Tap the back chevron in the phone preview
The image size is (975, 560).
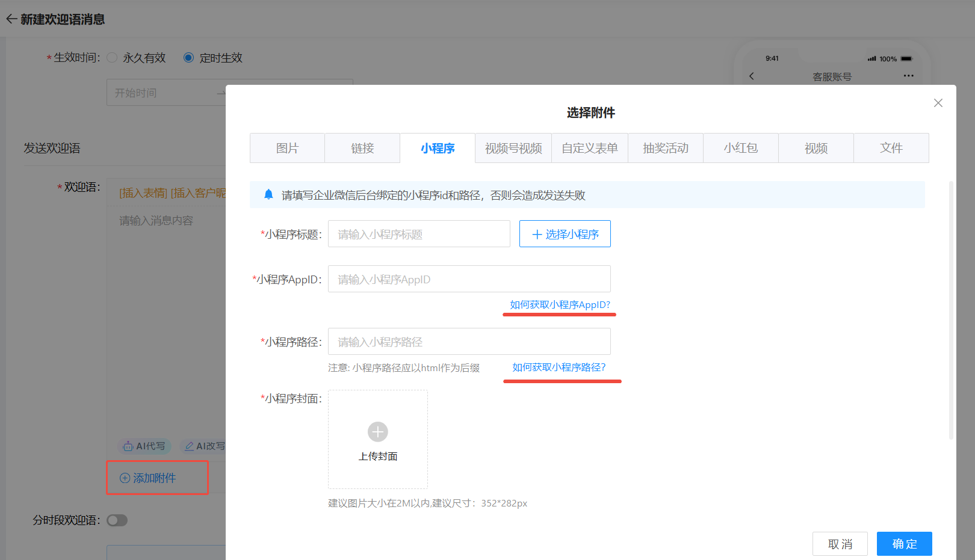click(x=751, y=76)
